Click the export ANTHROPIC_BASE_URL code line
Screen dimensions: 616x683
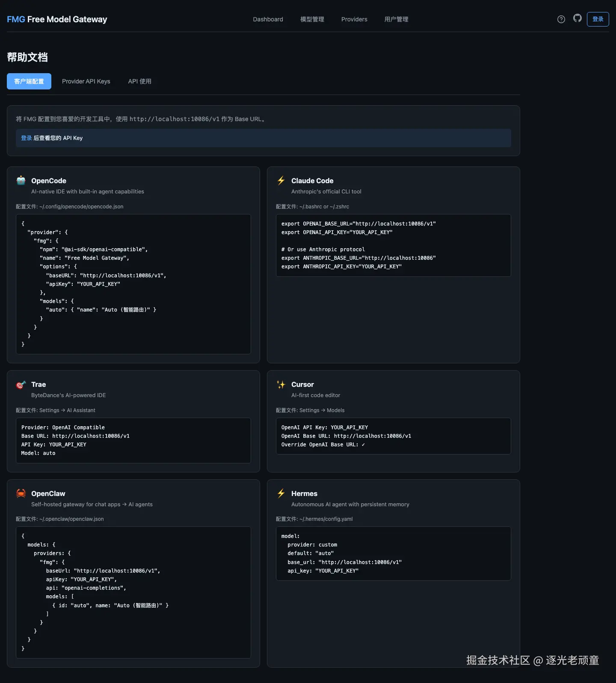pos(358,258)
